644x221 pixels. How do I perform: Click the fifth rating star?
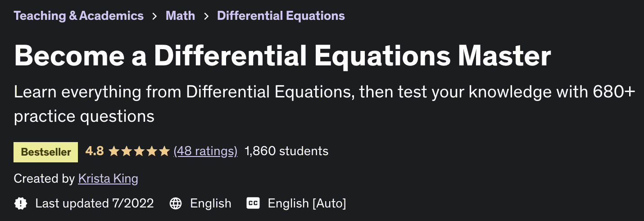(164, 151)
